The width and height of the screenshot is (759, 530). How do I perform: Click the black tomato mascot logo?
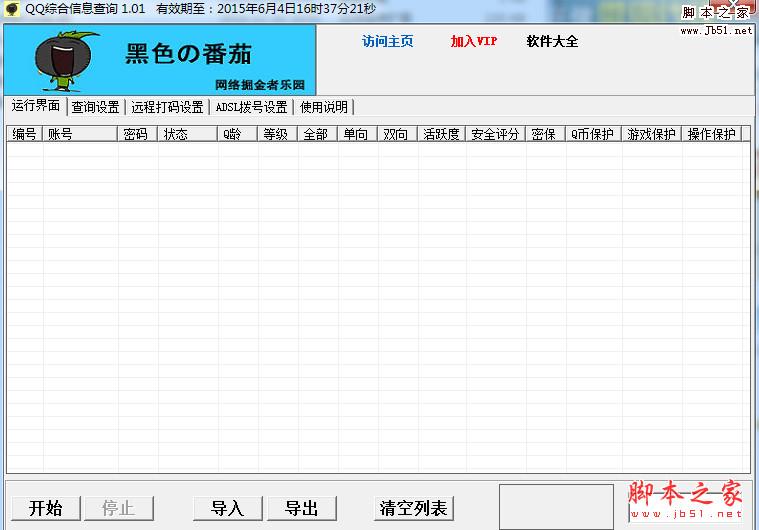click(65, 61)
